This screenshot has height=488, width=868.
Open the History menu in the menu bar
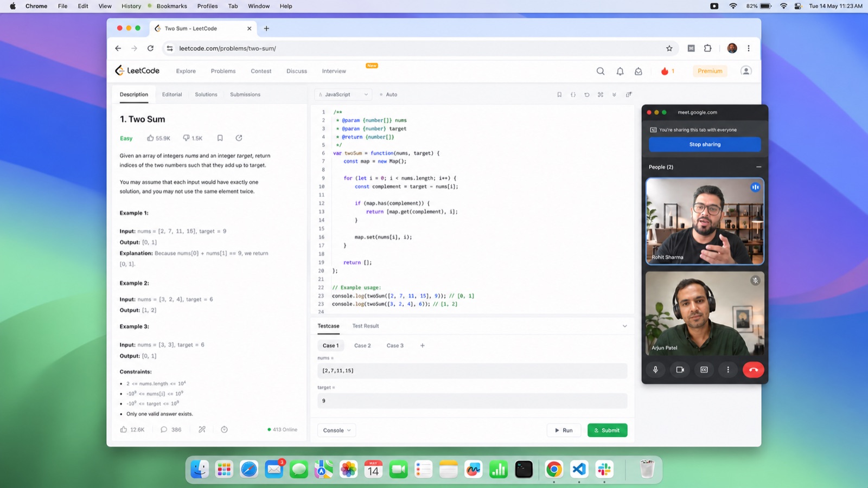click(131, 6)
